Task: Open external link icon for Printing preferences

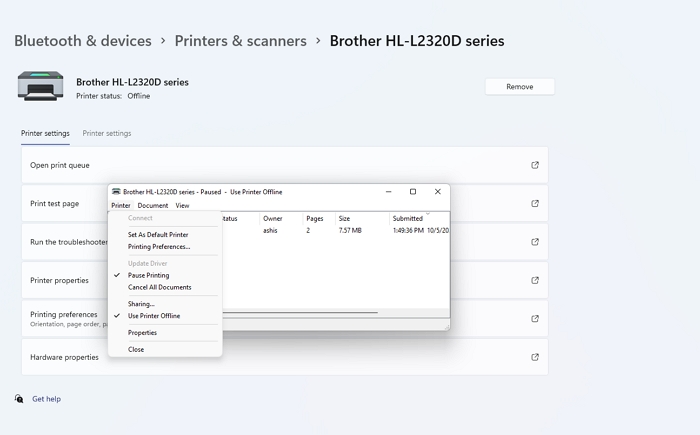Action: (535, 319)
